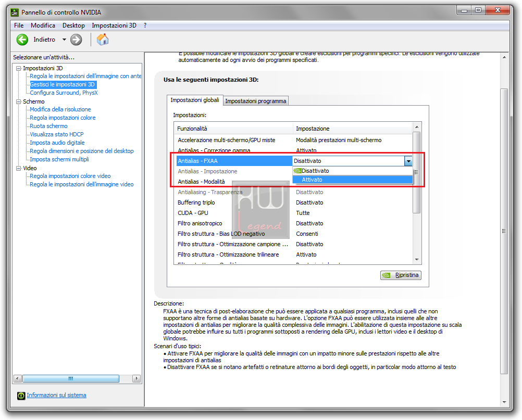The height and width of the screenshot is (420, 522).
Task: Open the Informazioni sul sistema link
Action: click(x=57, y=396)
